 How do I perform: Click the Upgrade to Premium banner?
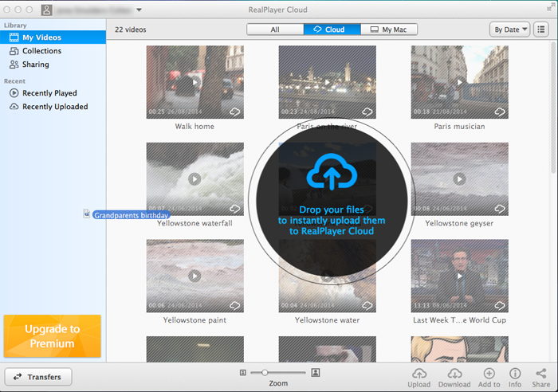53,336
